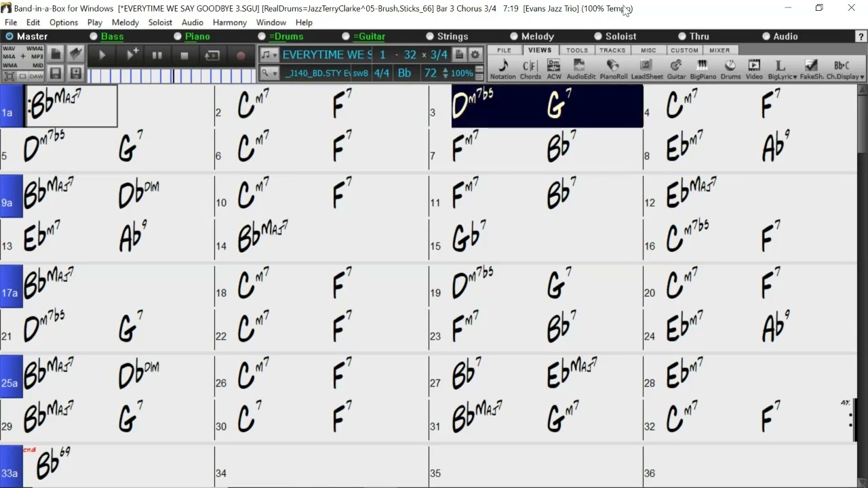Image resolution: width=868 pixels, height=488 pixels.
Task: Click the tempo value 72
Action: pyautogui.click(x=430, y=73)
